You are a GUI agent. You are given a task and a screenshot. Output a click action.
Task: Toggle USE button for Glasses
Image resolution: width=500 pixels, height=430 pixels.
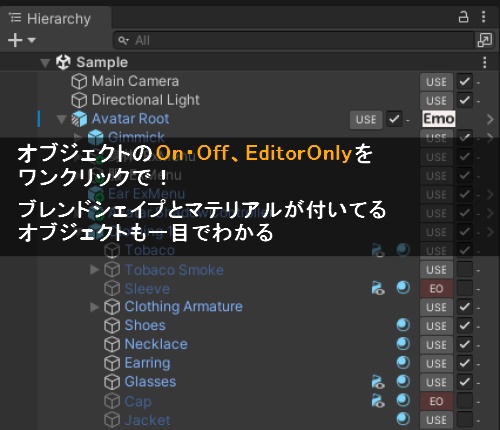pos(436,382)
